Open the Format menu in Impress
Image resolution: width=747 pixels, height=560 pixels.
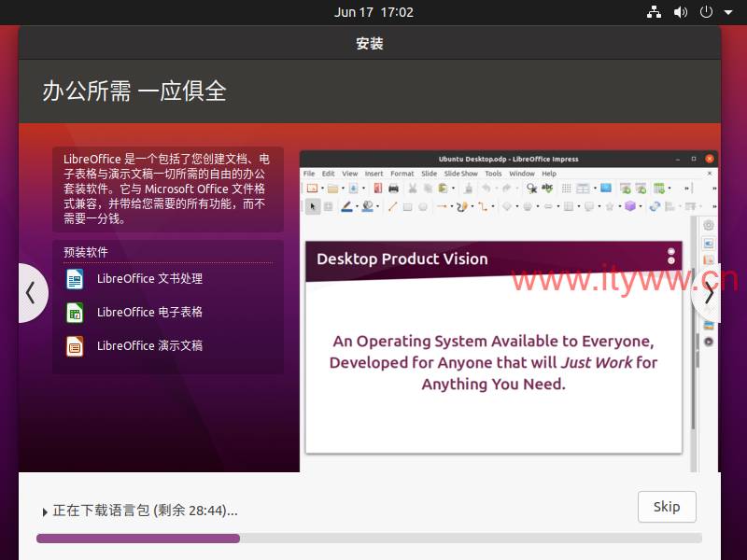[402, 174]
